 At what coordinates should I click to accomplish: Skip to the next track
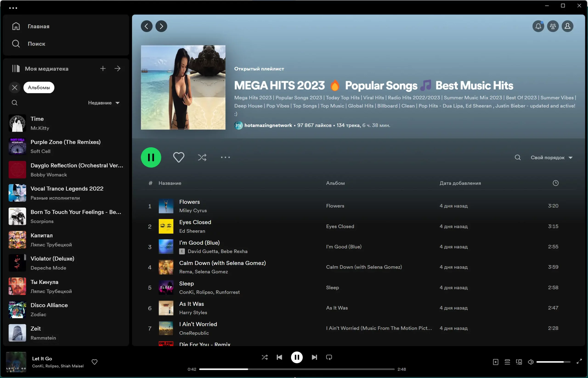point(314,357)
